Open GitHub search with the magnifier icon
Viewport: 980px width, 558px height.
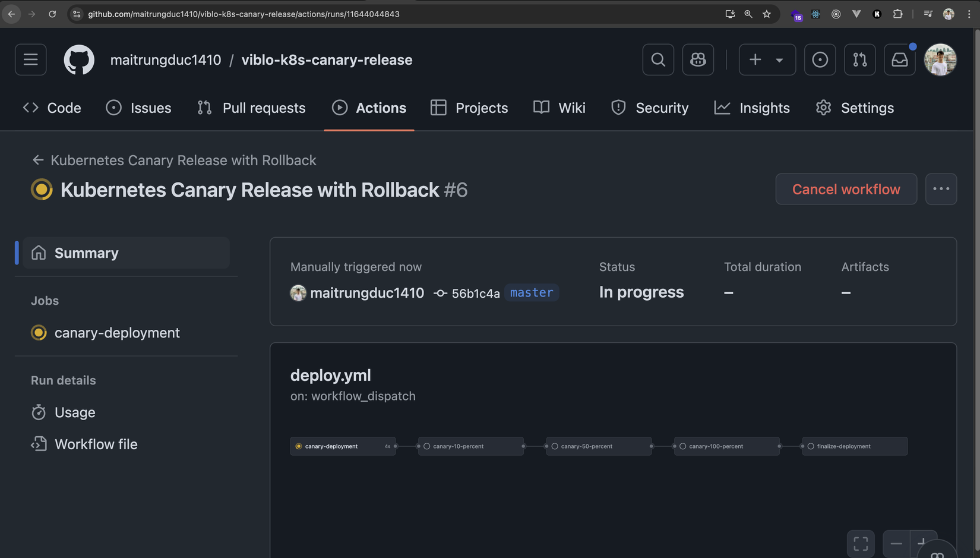(657, 59)
